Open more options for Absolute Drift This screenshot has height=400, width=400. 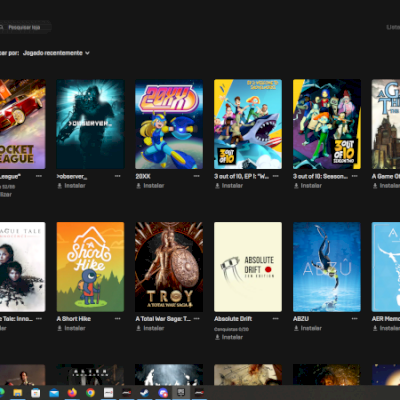tap(275, 319)
